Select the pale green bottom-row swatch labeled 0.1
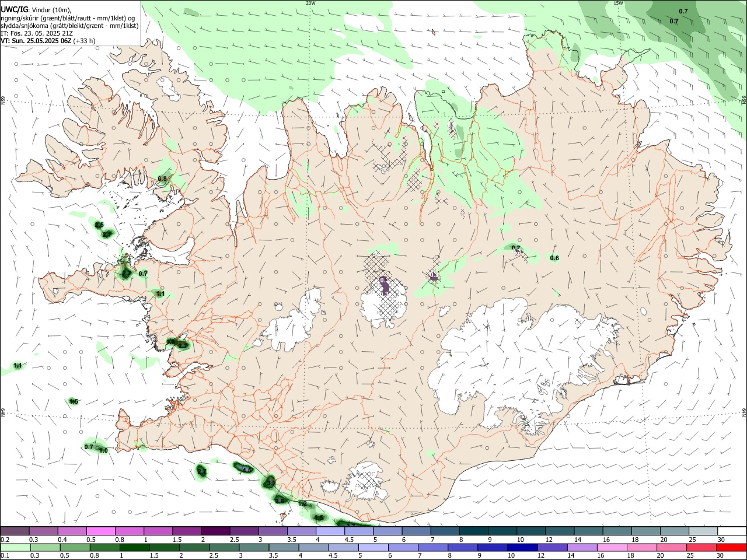Screen dimensions: 747x560 [x=15, y=547]
